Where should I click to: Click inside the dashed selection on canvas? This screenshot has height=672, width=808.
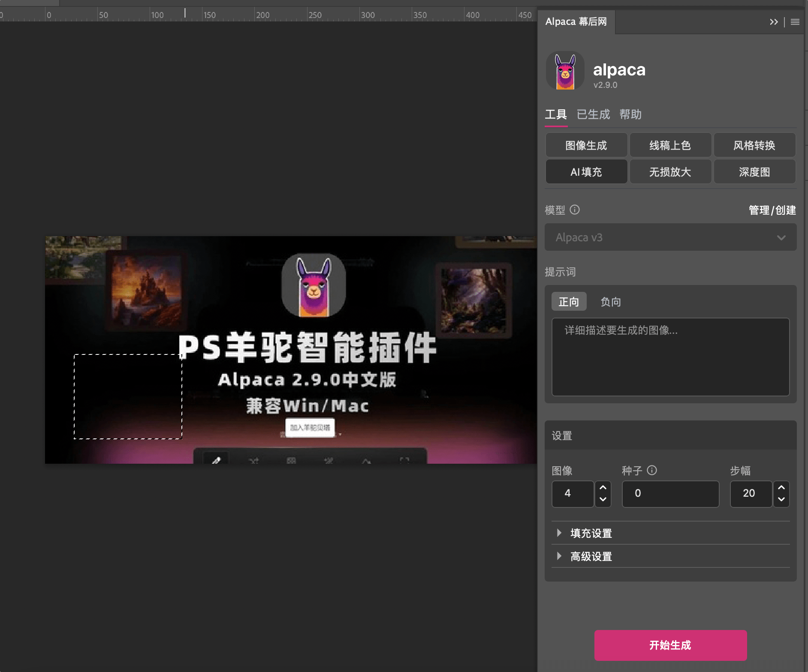coord(128,396)
